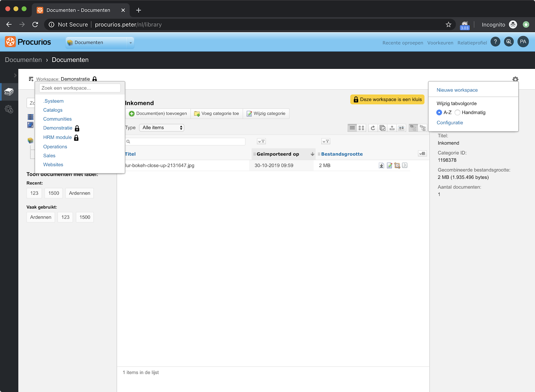Click the 'Document(en) toevoegen' button
This screenshot has height=392, width=535.
(158, 114)
